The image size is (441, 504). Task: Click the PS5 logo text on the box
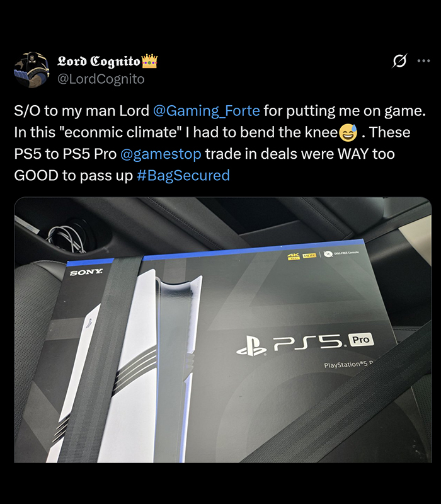(x=308, y=342)
